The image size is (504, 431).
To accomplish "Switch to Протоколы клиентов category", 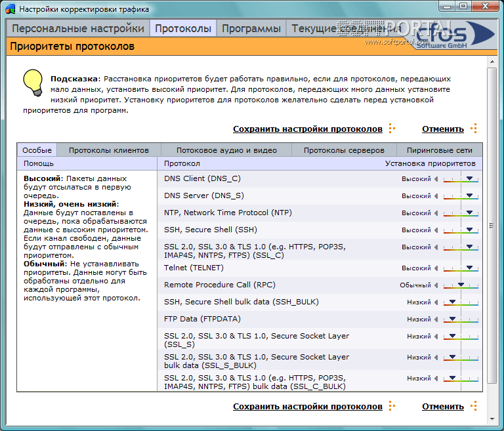I will click(x=109, y=150).
